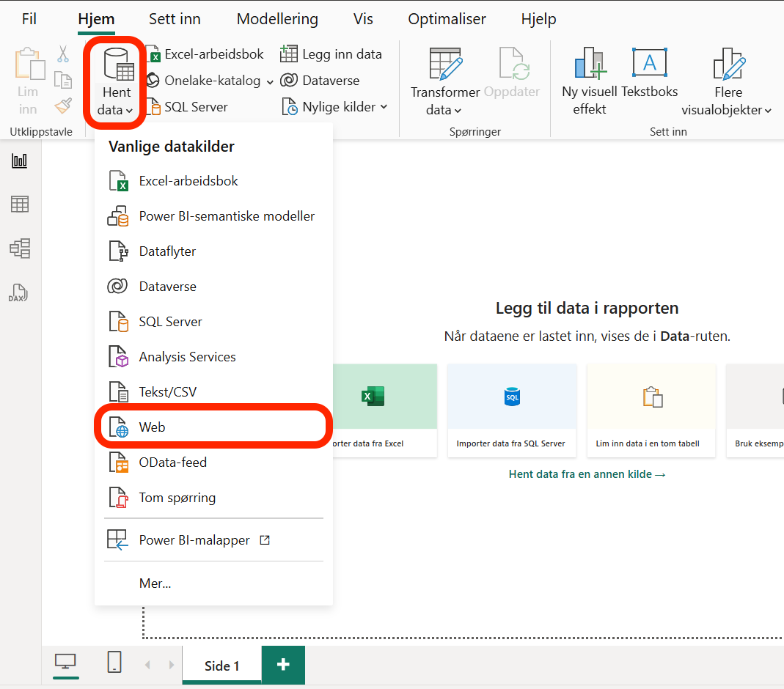Select OData-feed data source
The height and width of the screenshot is (689, 784).
coord(213,463)
